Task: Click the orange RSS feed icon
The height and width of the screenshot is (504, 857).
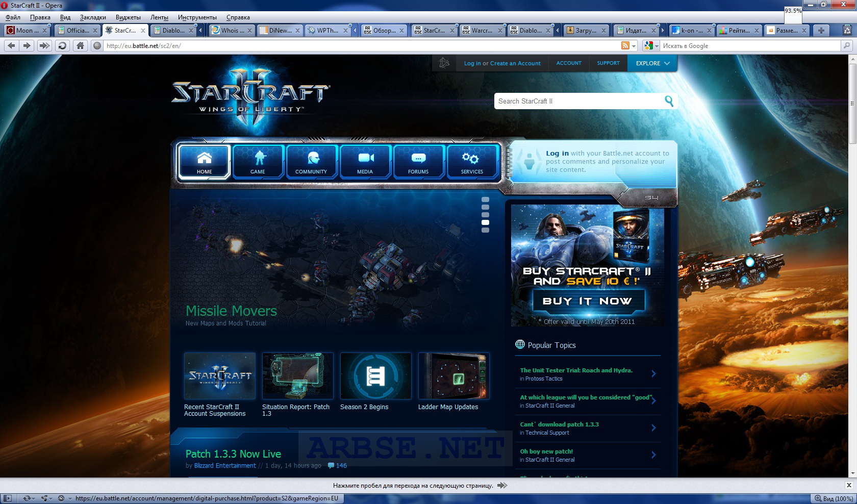Action: click(x=625, y=45)
